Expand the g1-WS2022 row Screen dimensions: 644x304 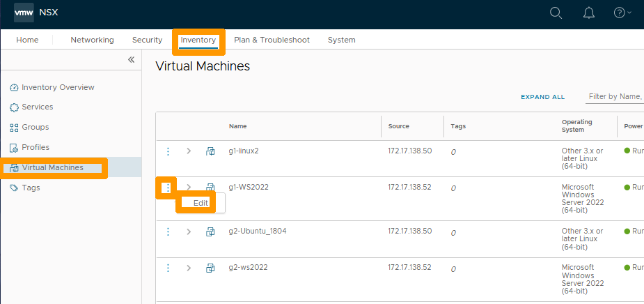point(189,188)
